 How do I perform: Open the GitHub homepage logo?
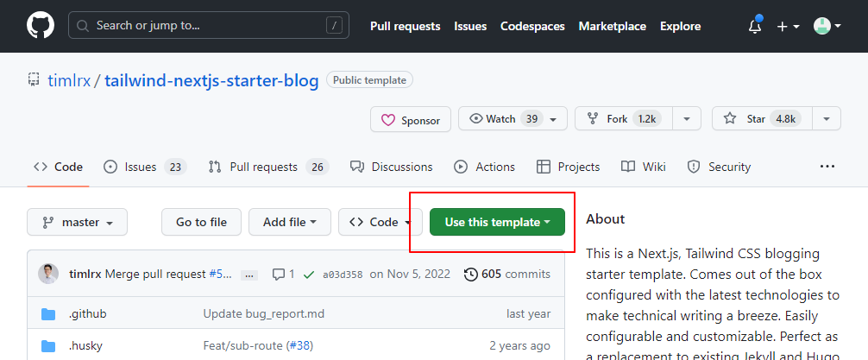(41, 26)
